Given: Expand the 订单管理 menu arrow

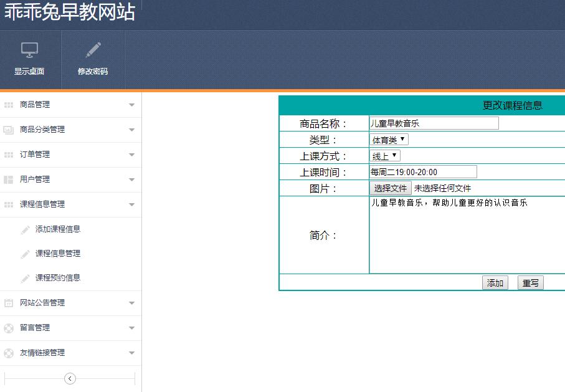Looking at the screenshot, I should (131, 155).
